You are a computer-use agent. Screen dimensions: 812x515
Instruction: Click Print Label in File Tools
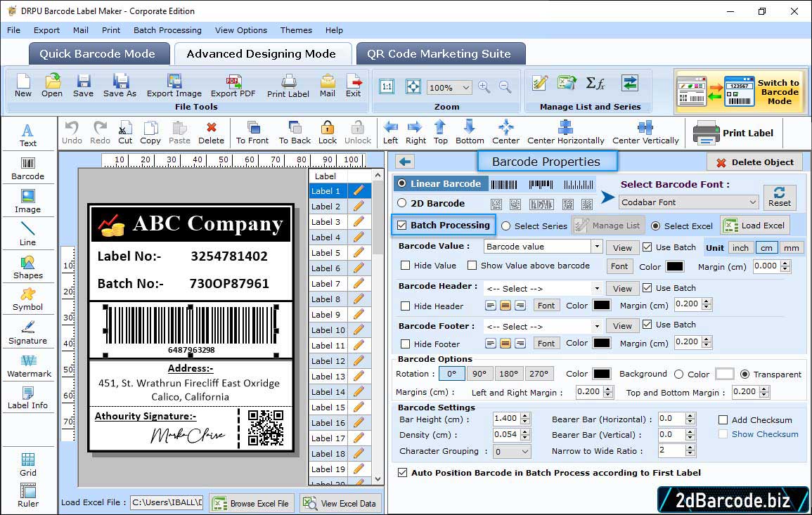288,86
